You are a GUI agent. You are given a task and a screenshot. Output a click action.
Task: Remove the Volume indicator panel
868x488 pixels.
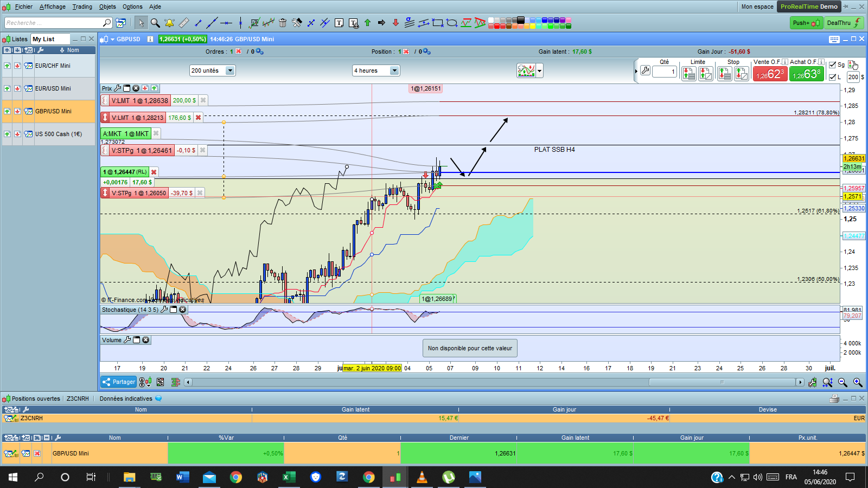click(146, 340)
